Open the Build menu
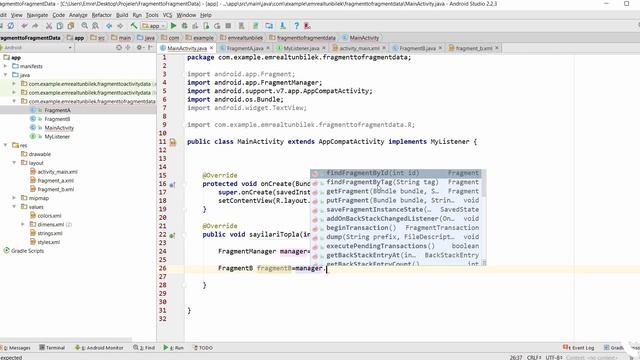 tap(122, 15)
